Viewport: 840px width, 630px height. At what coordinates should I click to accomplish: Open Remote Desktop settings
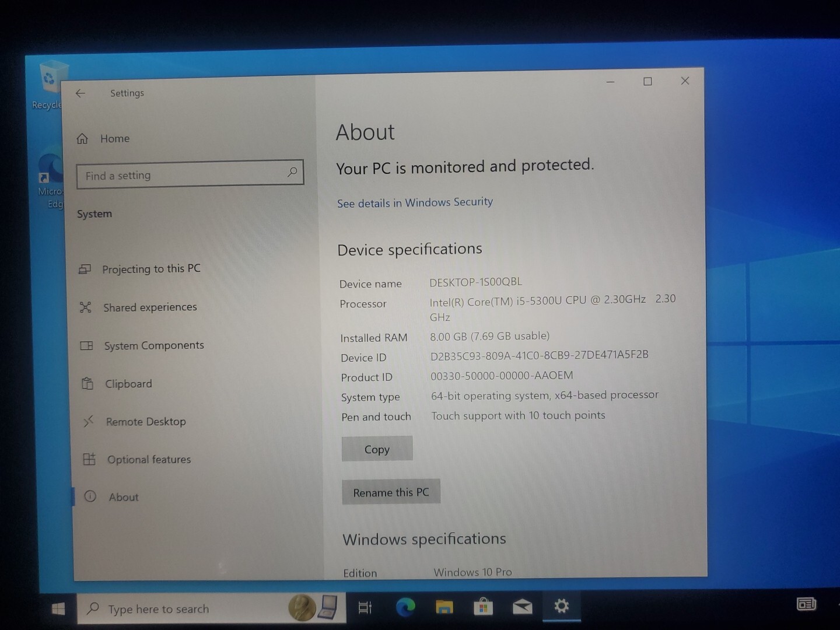pos(135,422)
